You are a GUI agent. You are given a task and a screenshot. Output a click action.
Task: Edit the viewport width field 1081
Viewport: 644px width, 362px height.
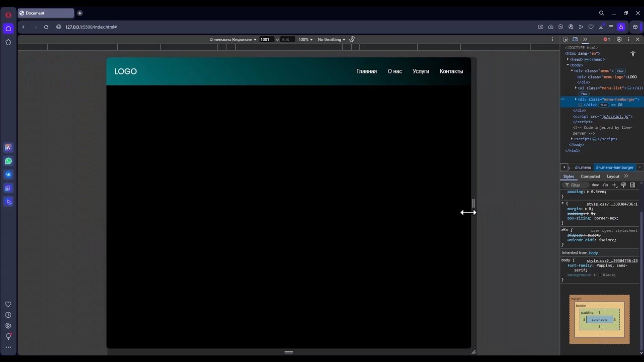[x=266, y=39]
